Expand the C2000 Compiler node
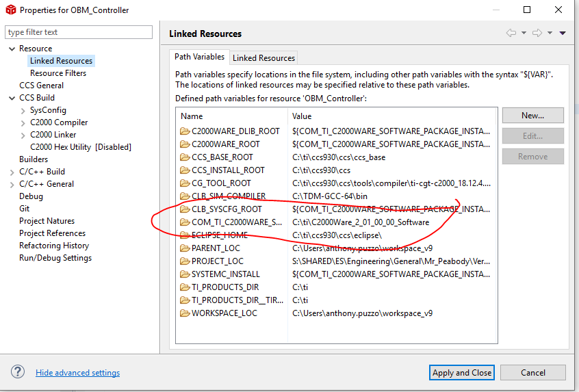 click(24, 122)
